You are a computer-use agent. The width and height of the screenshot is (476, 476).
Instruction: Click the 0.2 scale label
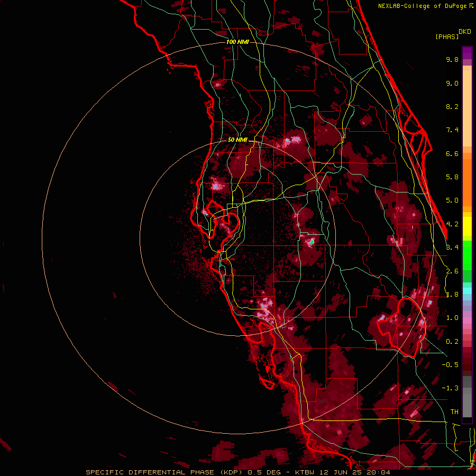452,342
